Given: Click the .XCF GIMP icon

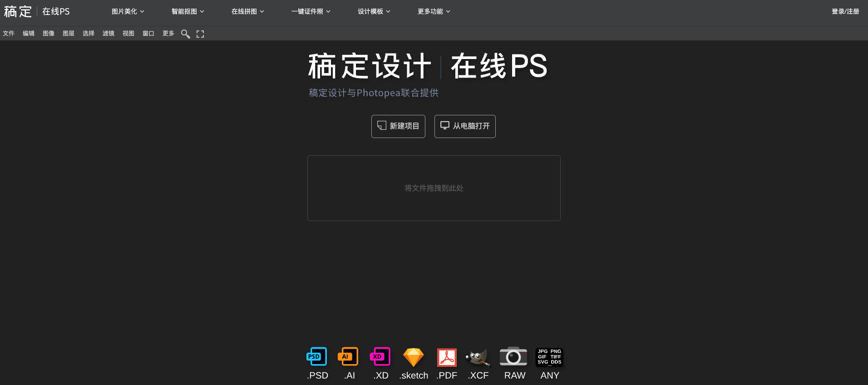Looking at the screenshot, I should click(478, 357).
